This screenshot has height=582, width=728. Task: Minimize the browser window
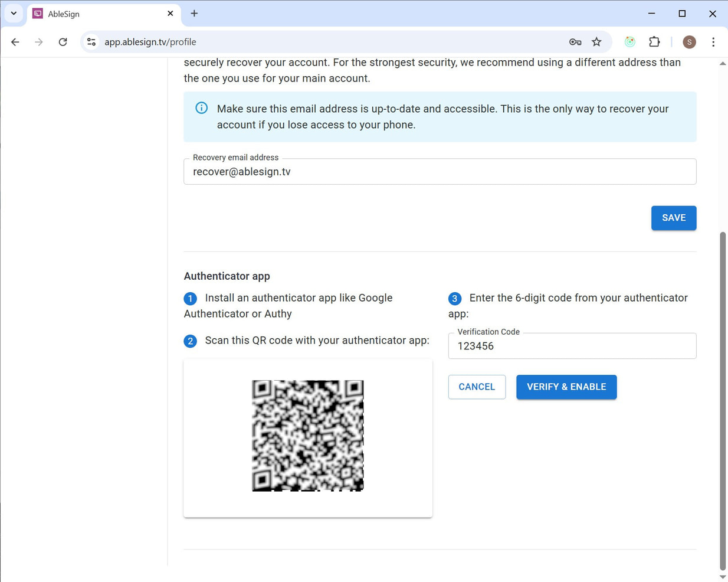(651, 13)
